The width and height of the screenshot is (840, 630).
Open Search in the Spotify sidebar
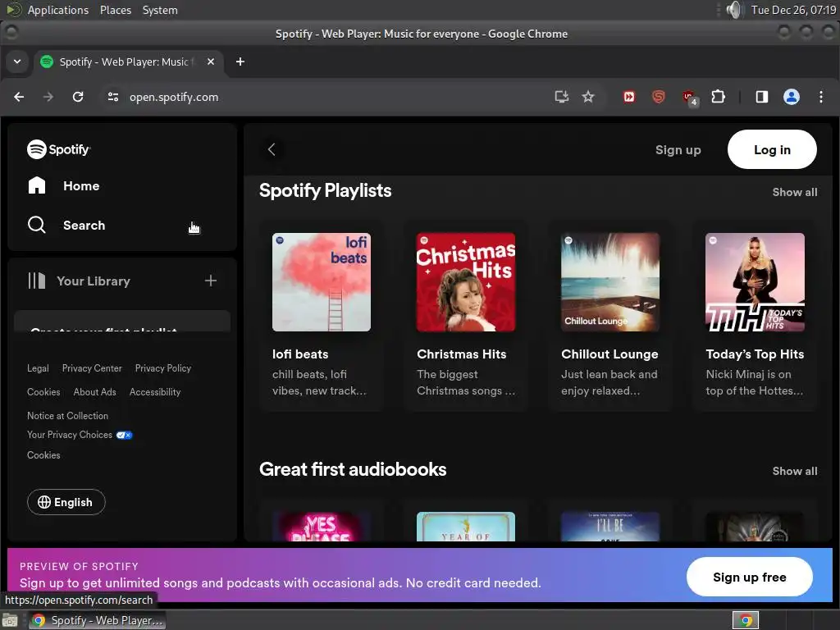tap(66, 225)
